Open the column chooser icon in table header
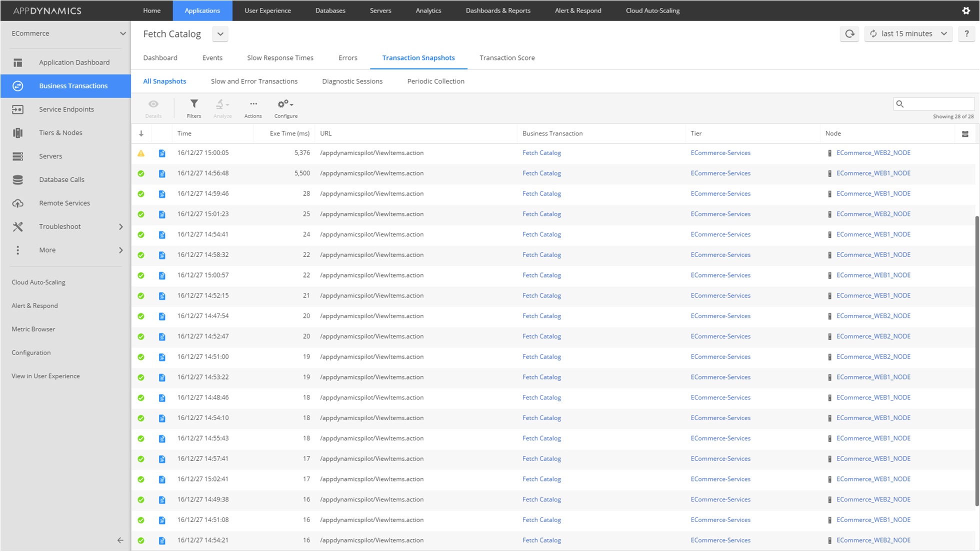980x552 pixels. pyautogui.click(x=965, y=134)
